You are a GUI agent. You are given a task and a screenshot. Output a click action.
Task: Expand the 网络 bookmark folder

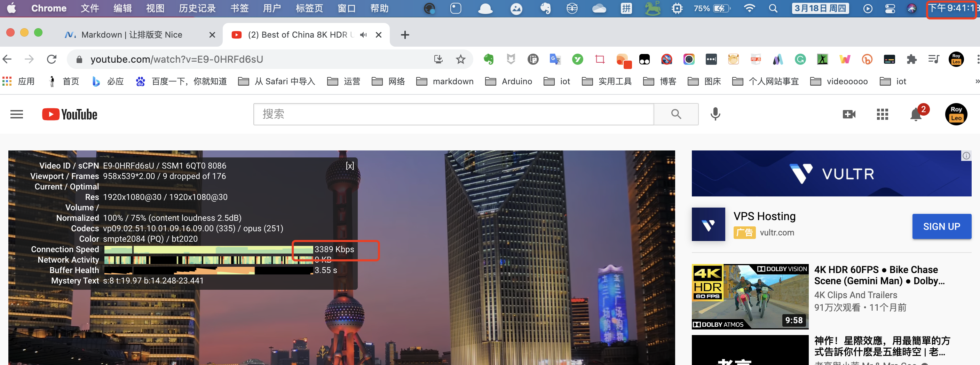(388, 81)
